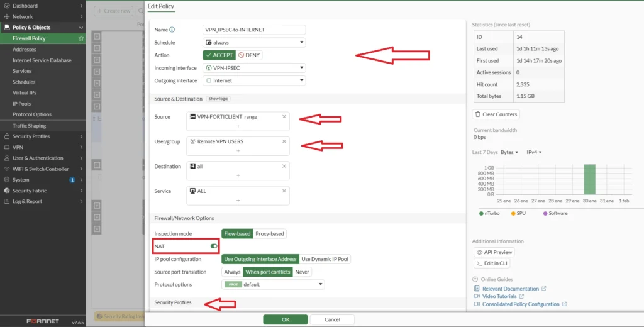Open the Relevant Documentation link
Screen dimensions: 644x327
pyautogui.click(x=511, y=289)
